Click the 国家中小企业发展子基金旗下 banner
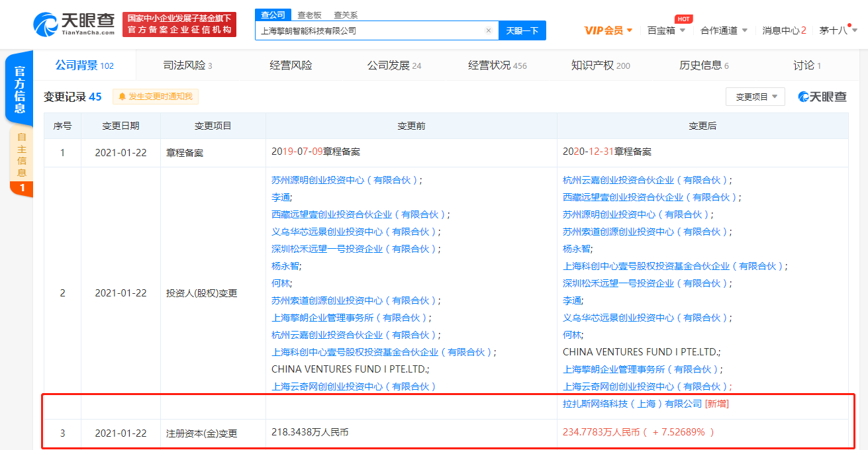Image resolution: width=868 pixels, height=450 pixels. 179,24
